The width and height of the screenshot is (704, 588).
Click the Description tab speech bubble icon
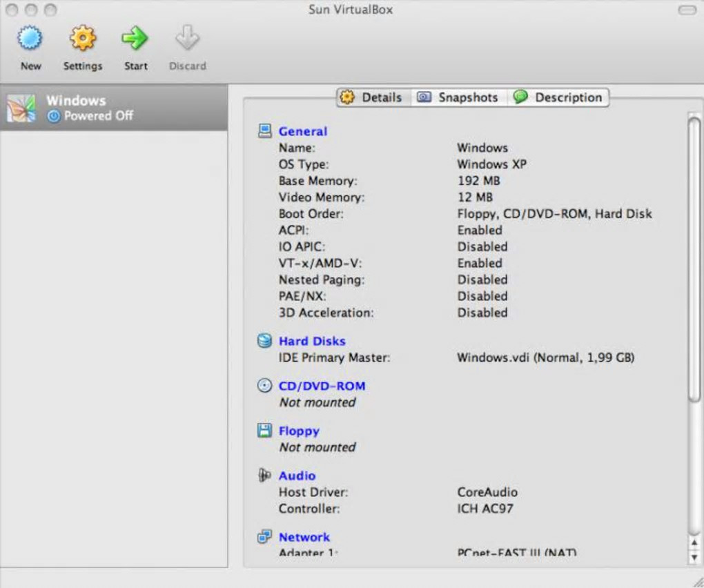tap(520, 96)
